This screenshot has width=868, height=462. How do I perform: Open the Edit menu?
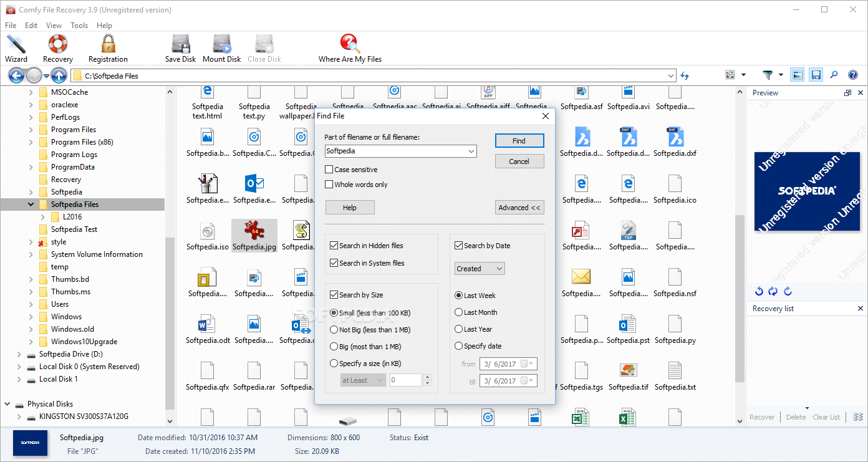(x=31, y=26)
